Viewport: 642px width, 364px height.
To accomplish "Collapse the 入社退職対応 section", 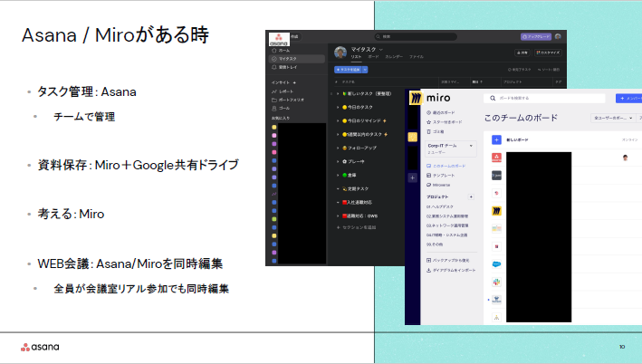I will point(338,202).
